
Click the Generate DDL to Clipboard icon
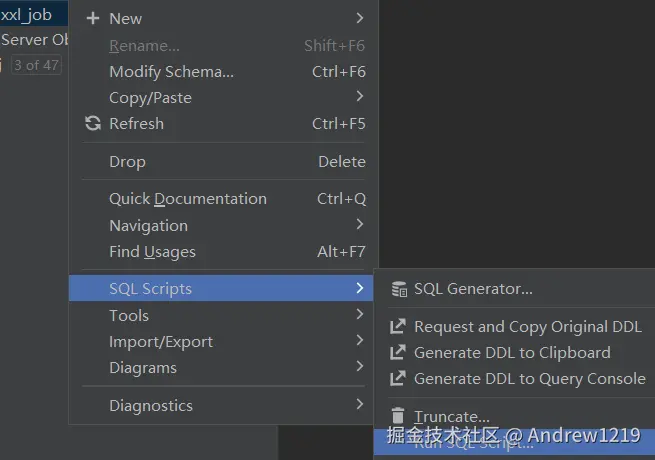(398, 352)
